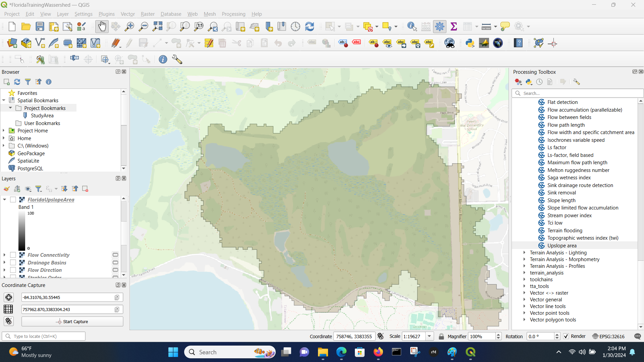This screenshot has height=362, width=644.
Task: Open the Processing menu
Action: 233,14
